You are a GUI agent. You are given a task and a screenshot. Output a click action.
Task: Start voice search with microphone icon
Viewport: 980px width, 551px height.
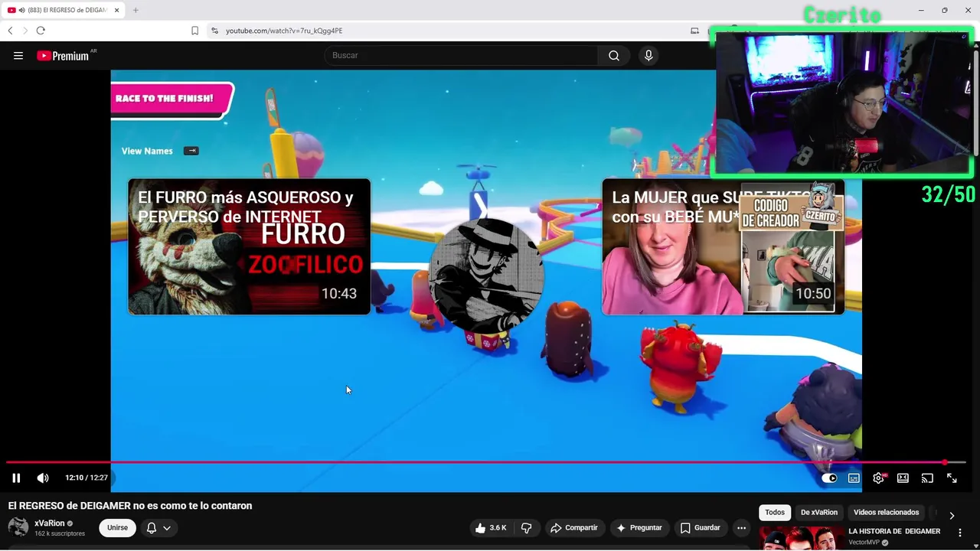[x=648, y=55]
